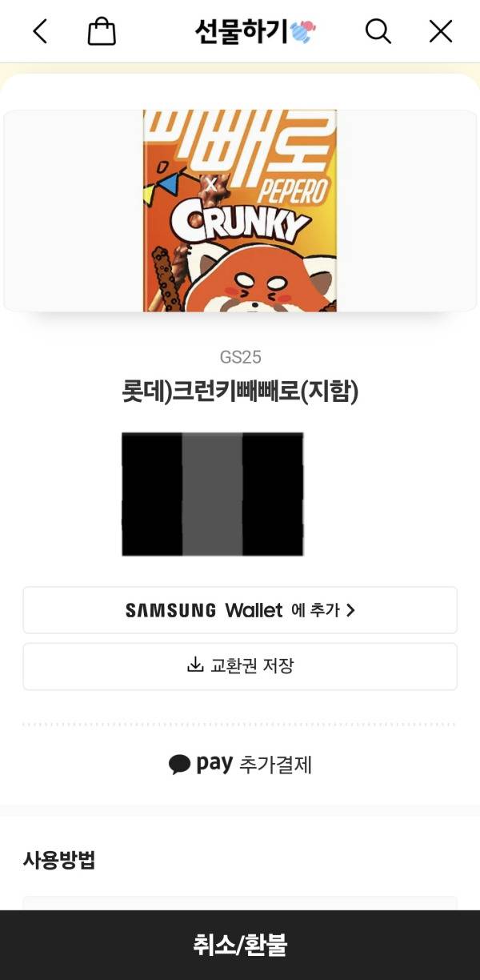Tap the download icon beside 교환권 저장
Viewport: 480px width, 980px height.
click(195, 665)
